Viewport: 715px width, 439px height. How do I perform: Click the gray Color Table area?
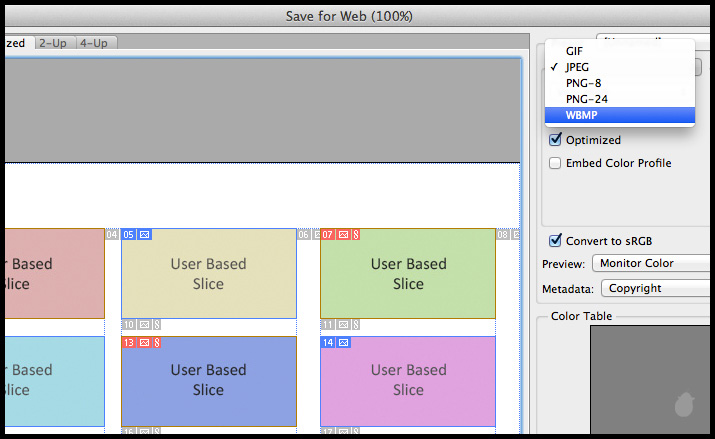(650, 380)
